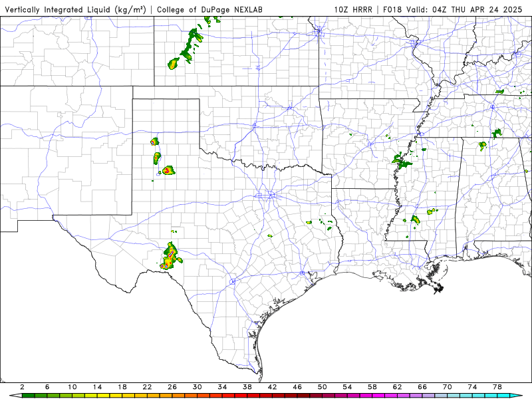Click the 'Vertically Integrated Liquid (kg/m²)' title text
The height and width of the screenshot is (399, 532).
click(x=75, y=10)
